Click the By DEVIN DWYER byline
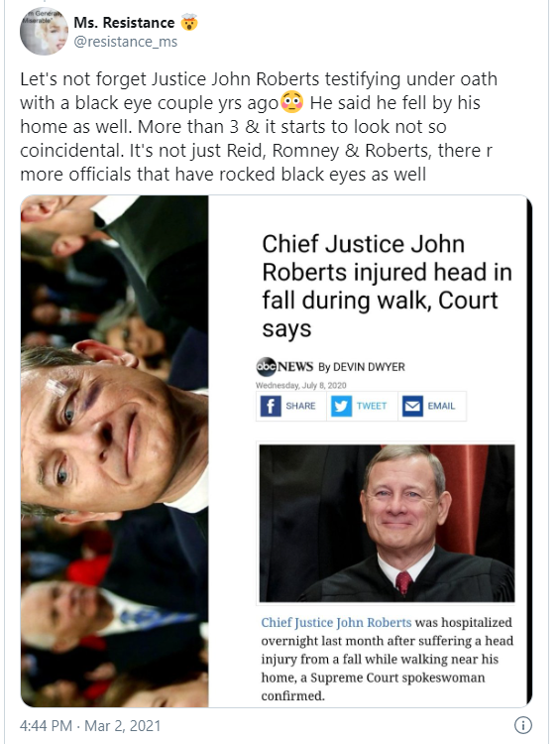This screenshot has height=744, width=560. [362, 367]
